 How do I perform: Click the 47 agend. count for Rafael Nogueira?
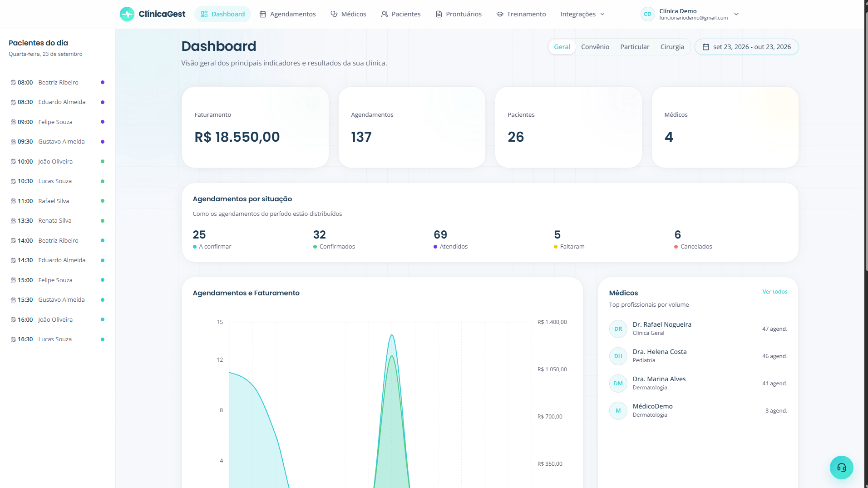774,329
